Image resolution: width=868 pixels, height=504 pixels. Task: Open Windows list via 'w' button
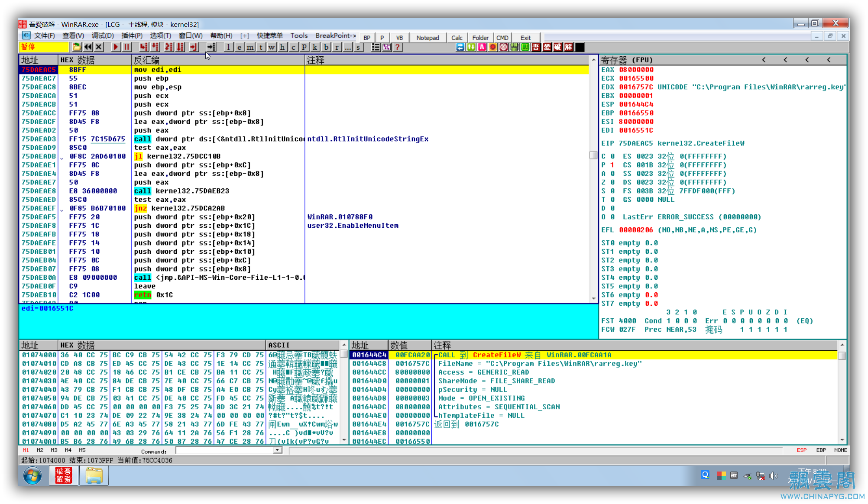272,47
